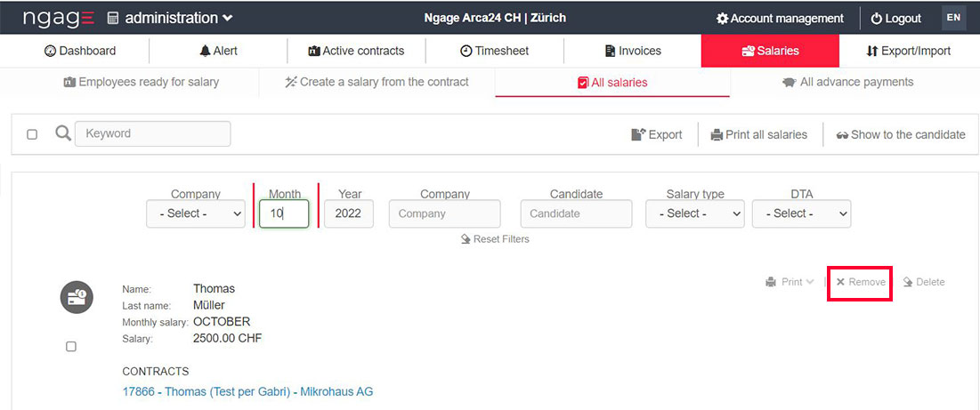Open the Print dropdown for the salary
The height and width of the screenshot is (410, 980).
pos(790,282)
